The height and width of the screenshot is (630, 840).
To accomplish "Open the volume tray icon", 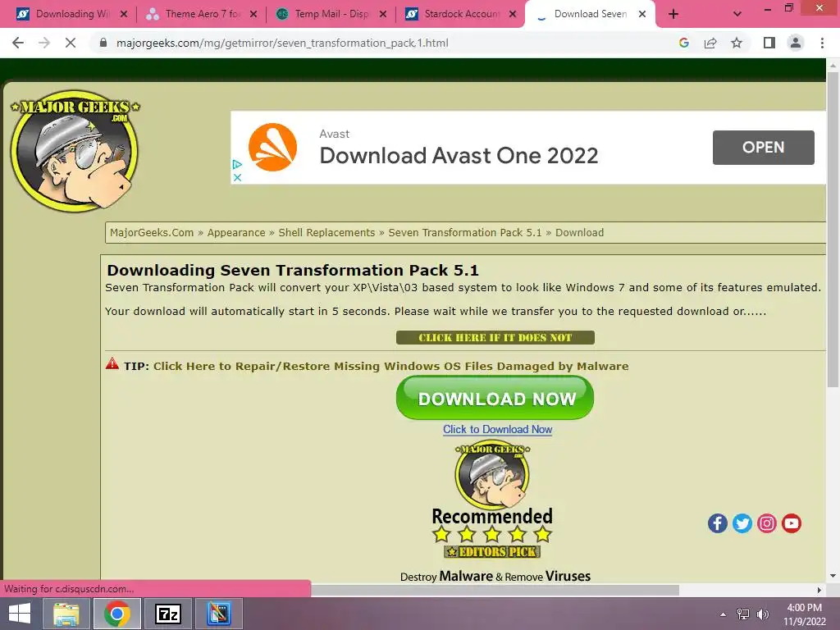I will (762, 614).
